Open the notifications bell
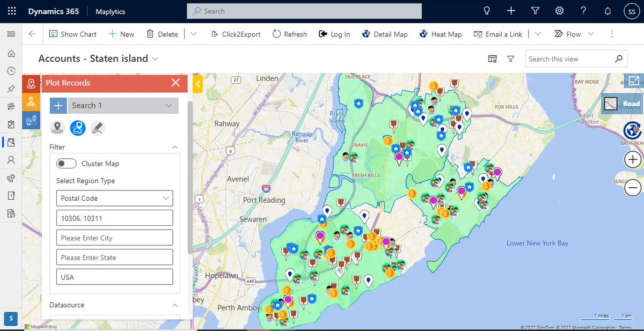The image size is (644, 331). (608, 11)
